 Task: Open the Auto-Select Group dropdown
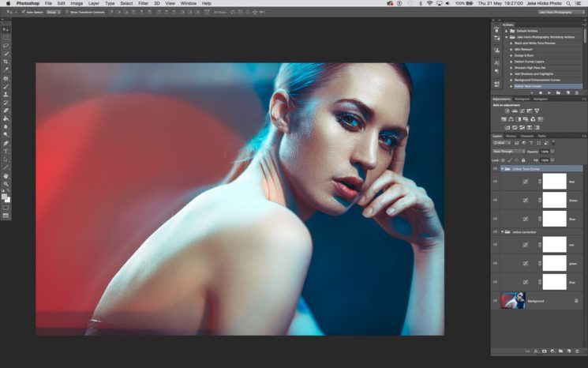click(x=53, y=12)
